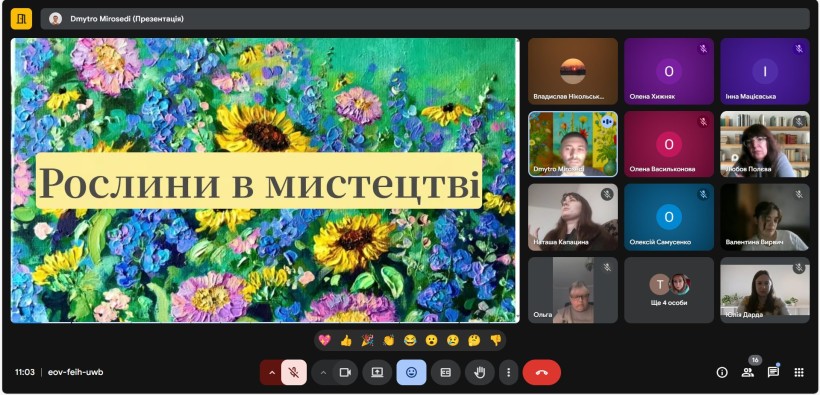The image size is (820, 395).
Task: Click muted mic icon on Олена Хижняк tile
Action: point(703,49)
